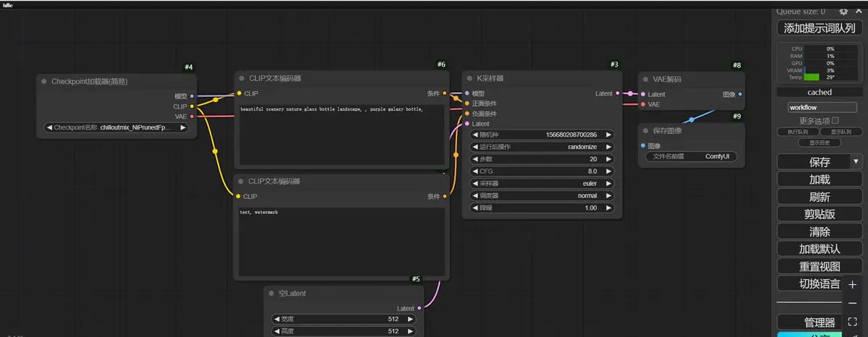Viewport: 868px width, 337px height.
Task: Increase '步数' with its right arrow
Action: tap(608, 159)
